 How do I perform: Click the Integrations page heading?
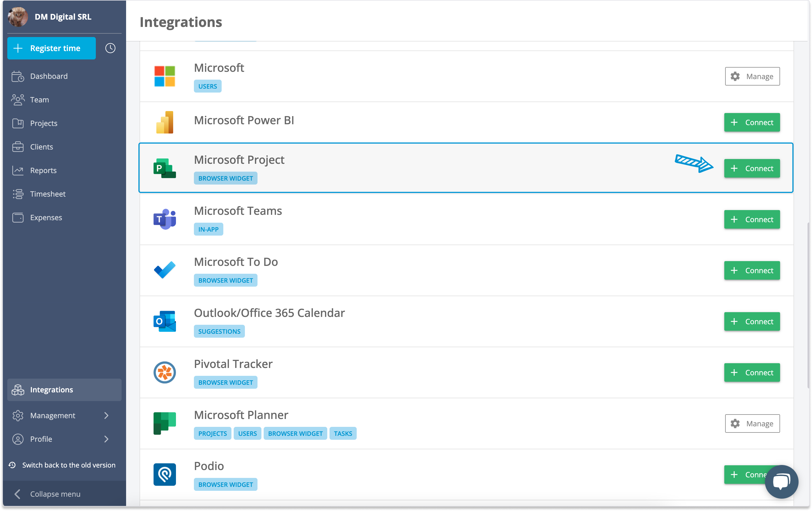pos(181,22)
